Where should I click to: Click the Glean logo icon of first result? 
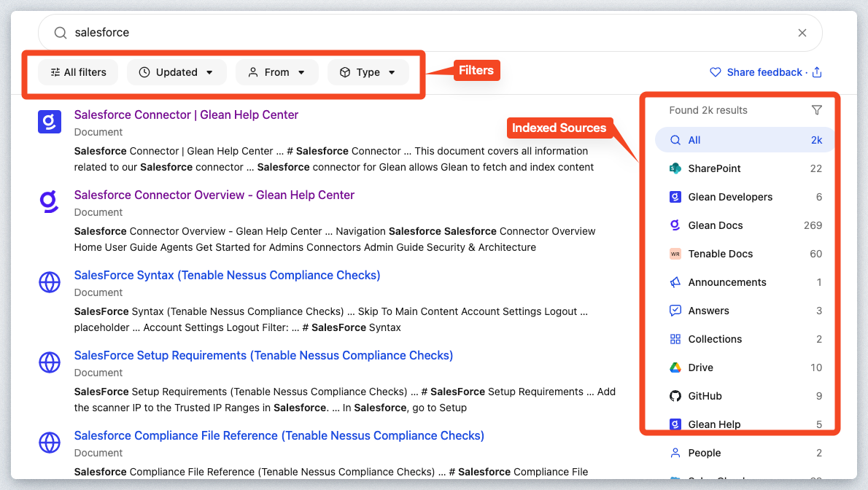[x=50, y=122]
